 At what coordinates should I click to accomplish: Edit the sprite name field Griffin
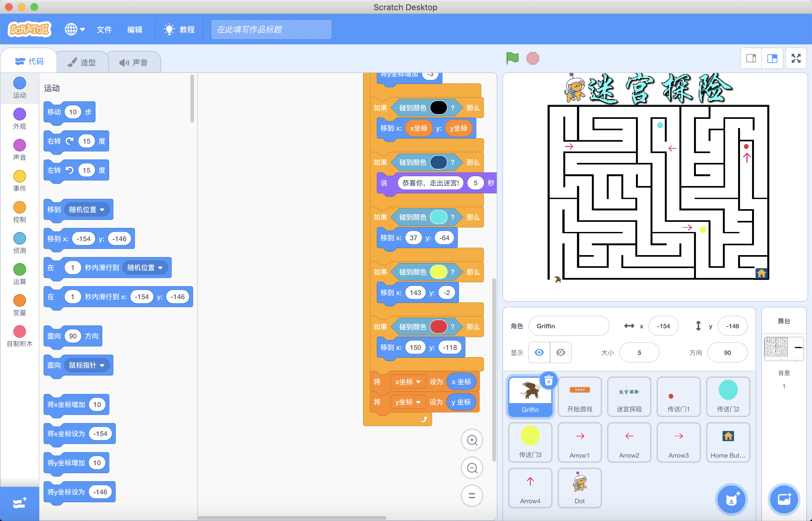pyautogui.click(x=569, y=326)
